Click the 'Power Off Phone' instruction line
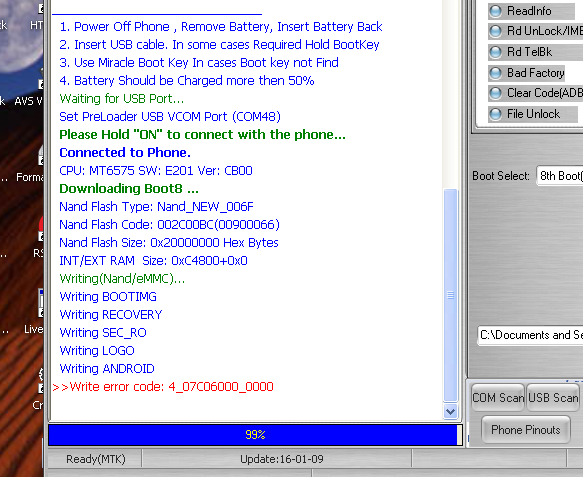The width and height of the screenshot is (583, 477). 221,27
